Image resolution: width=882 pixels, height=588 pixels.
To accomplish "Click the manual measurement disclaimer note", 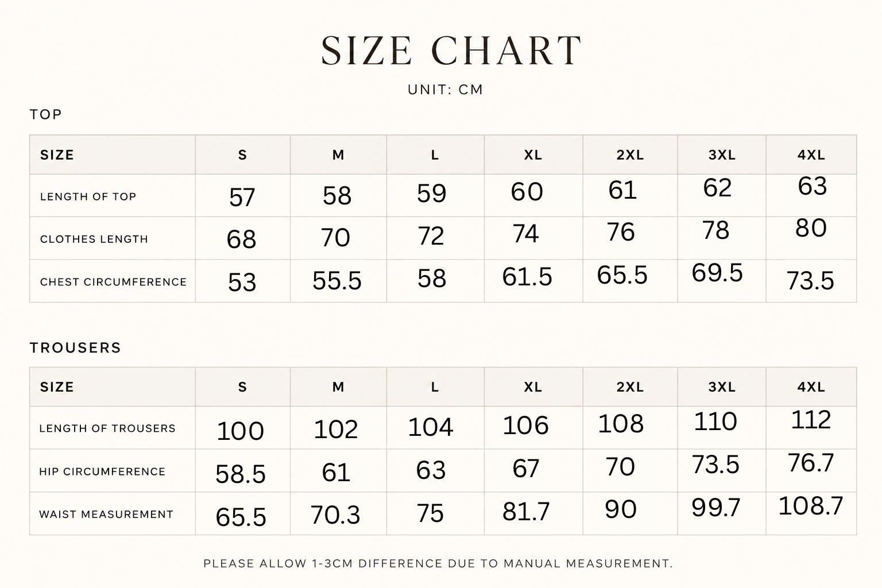I will (x=438, y=563).
